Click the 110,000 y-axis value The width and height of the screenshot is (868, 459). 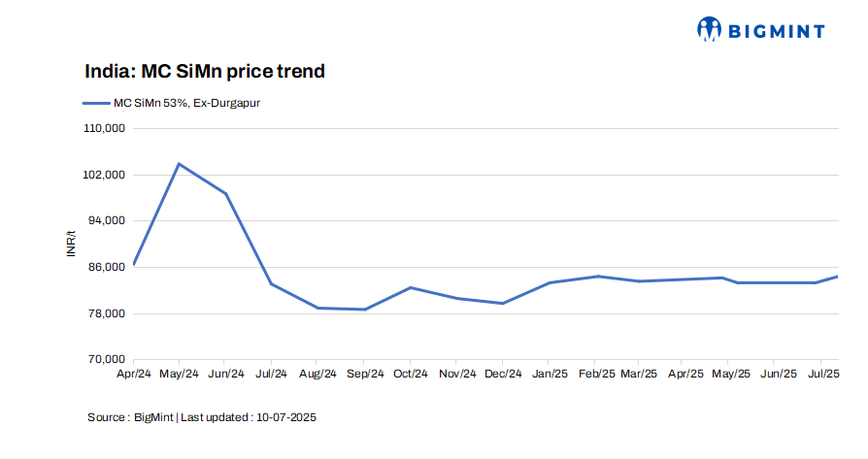pos(108,128)
